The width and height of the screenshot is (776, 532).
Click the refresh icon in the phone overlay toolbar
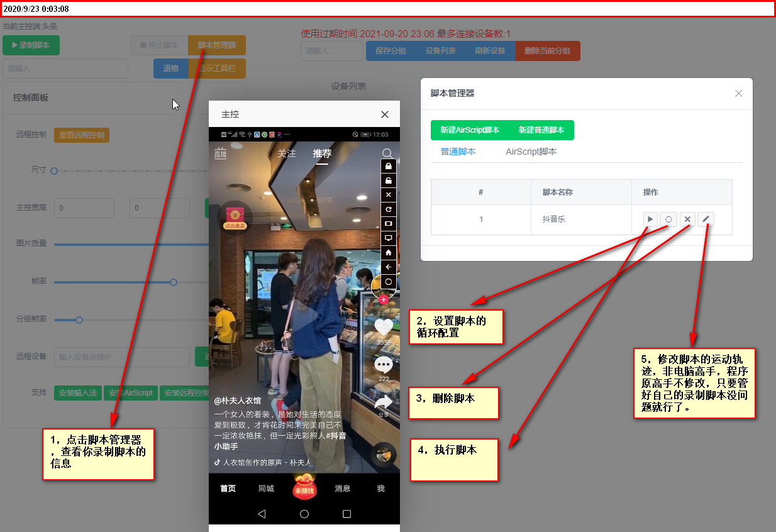point(389,209)
